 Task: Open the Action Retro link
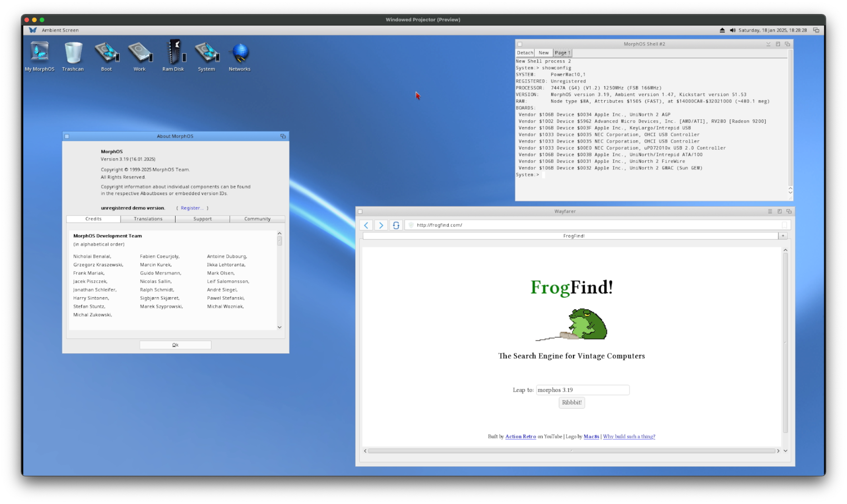click(x=520, y=436)
